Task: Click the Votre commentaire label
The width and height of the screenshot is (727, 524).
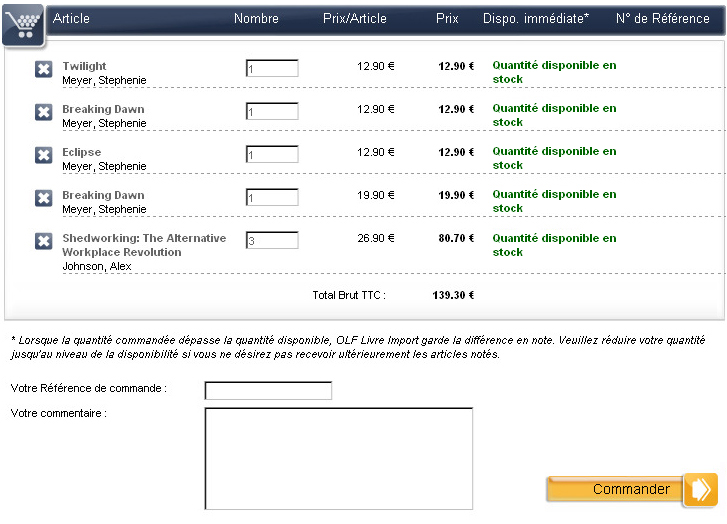Action: pyautogui.click(x=58, y=413)
